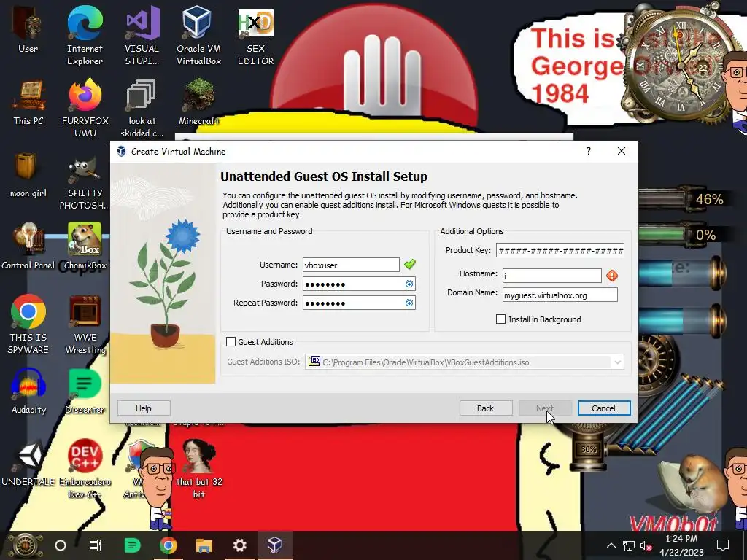Select the 'look at skidded c...' icon

click(142, 108)
